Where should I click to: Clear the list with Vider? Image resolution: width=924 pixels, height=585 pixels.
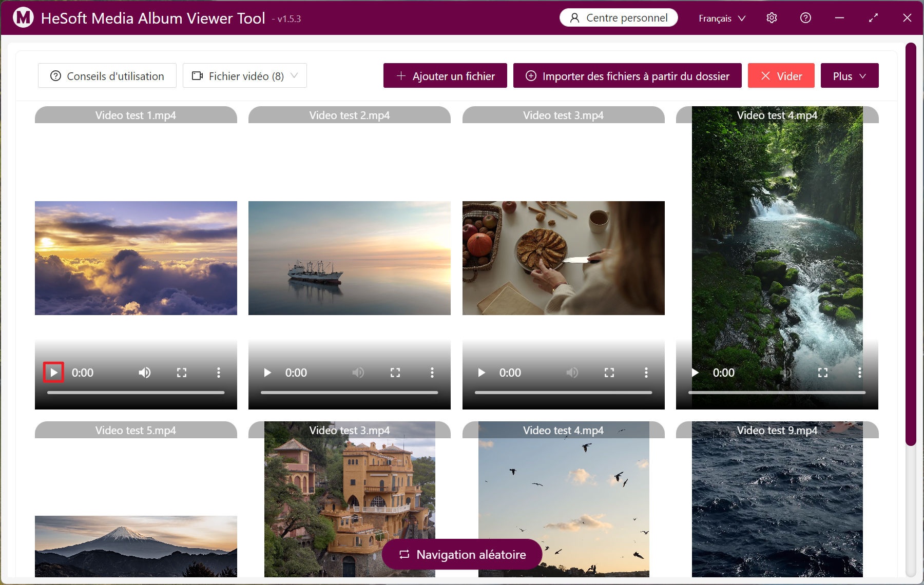coord(781,76)
